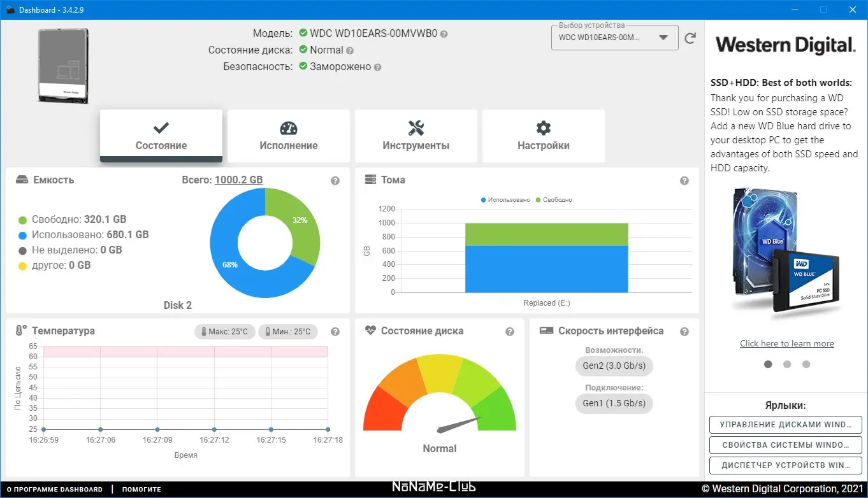Image resolution: width=868 pixels, height=498 pixels.
Task: Click the Помогите link in footer
Action: 141,490
